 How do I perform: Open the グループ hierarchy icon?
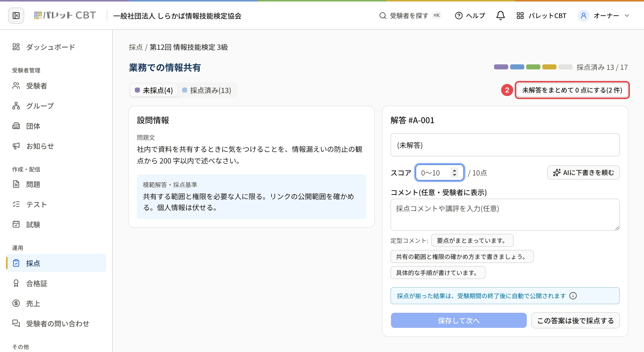pyautogui.click(x=16, y=106)
